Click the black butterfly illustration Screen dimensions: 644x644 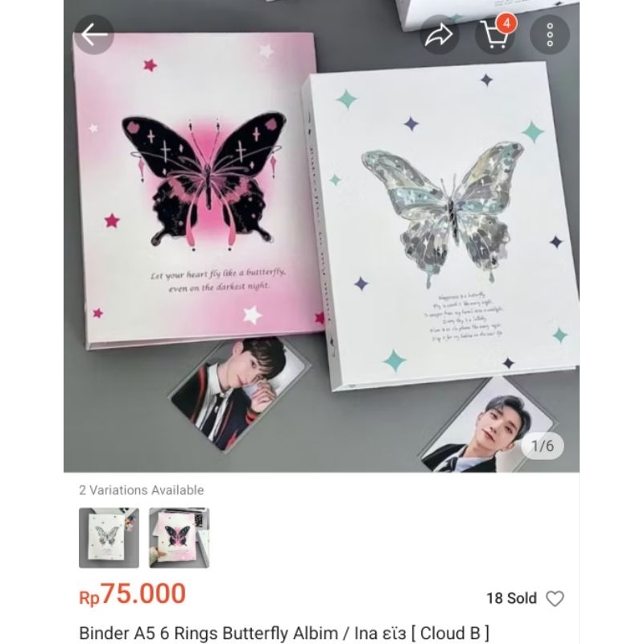click(205, 180)
